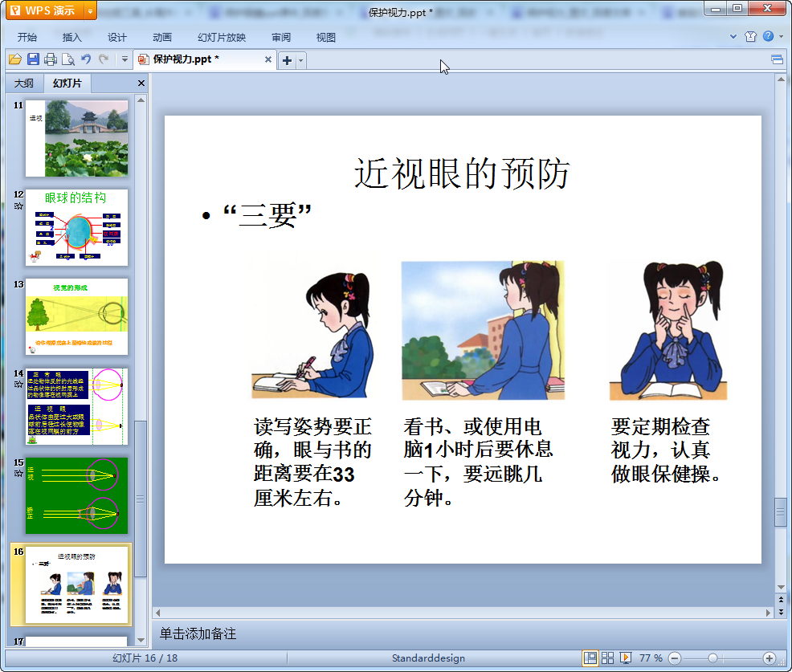Click the animation star icon beside slide 12

click(x=18, y=206)
